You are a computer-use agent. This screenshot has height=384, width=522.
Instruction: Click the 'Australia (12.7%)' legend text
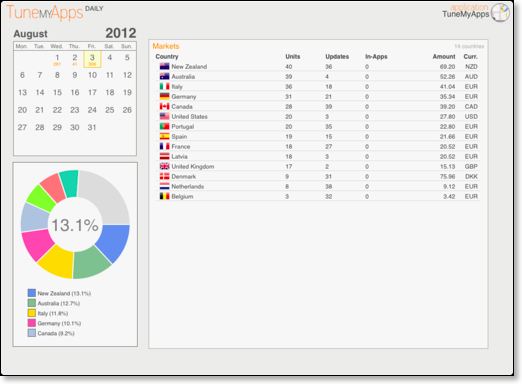tap(59, 303)
